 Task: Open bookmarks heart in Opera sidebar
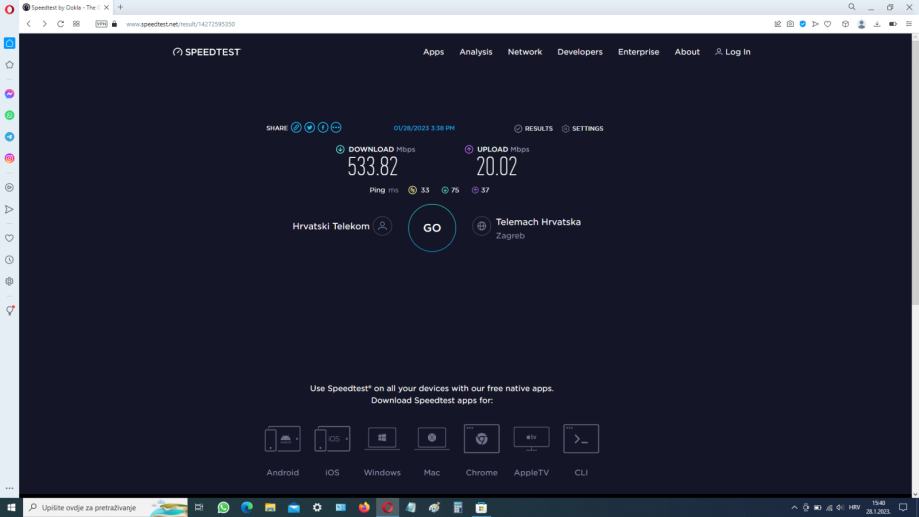click(x=9, y=238)
